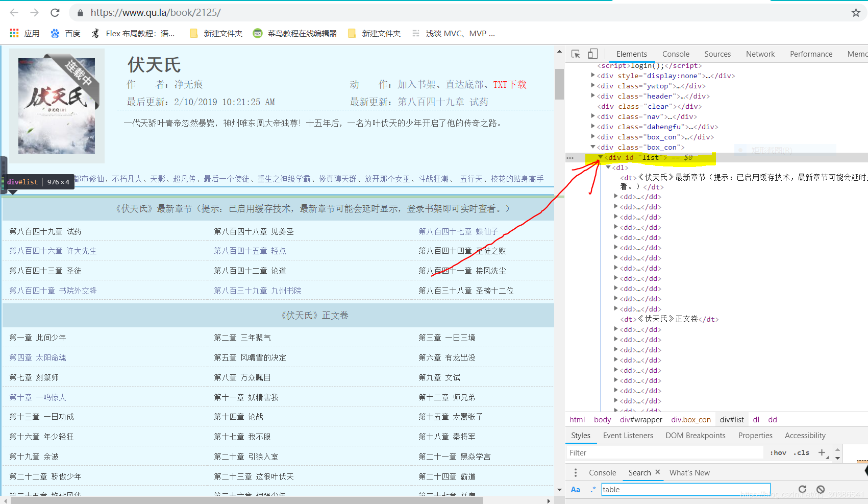Add a new style rule with plus icon
This screenshot has width=868, height=504.
pyautogui.click(x=822, y=452)
